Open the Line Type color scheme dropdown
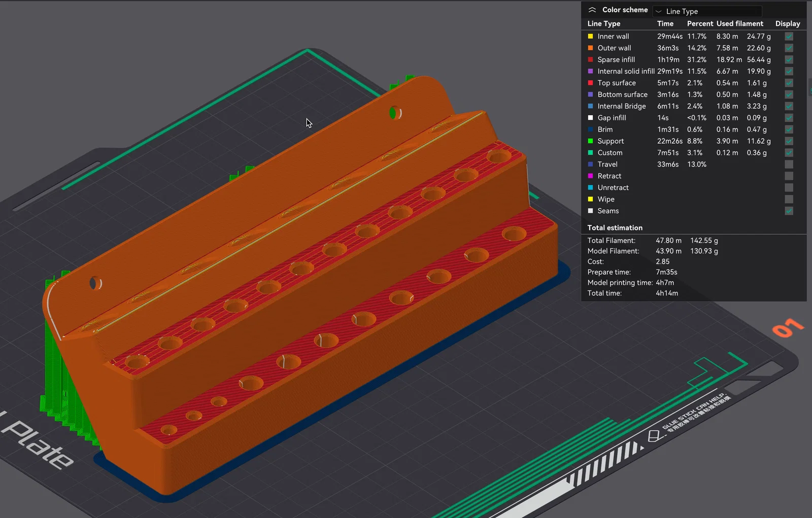The width and height of the screenshot is (812, 518). [x=708, y=11]
